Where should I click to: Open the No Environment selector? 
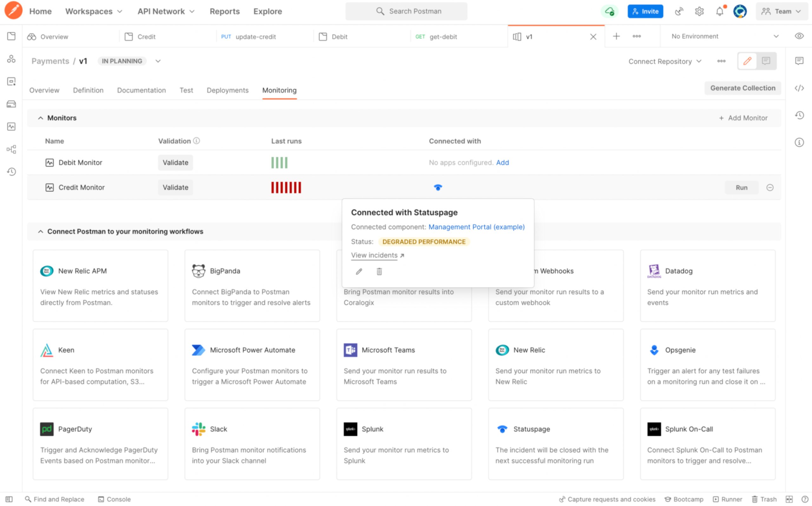[x=725, y=36]
